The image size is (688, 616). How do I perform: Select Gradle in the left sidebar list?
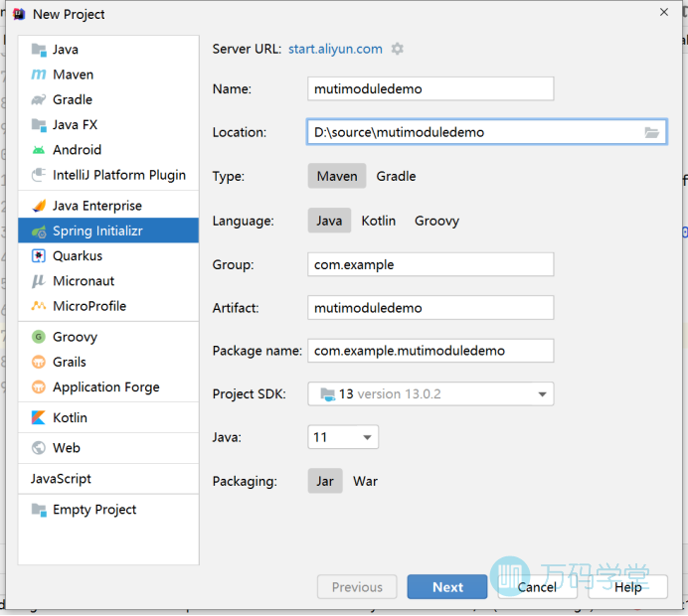pos(108,100)
